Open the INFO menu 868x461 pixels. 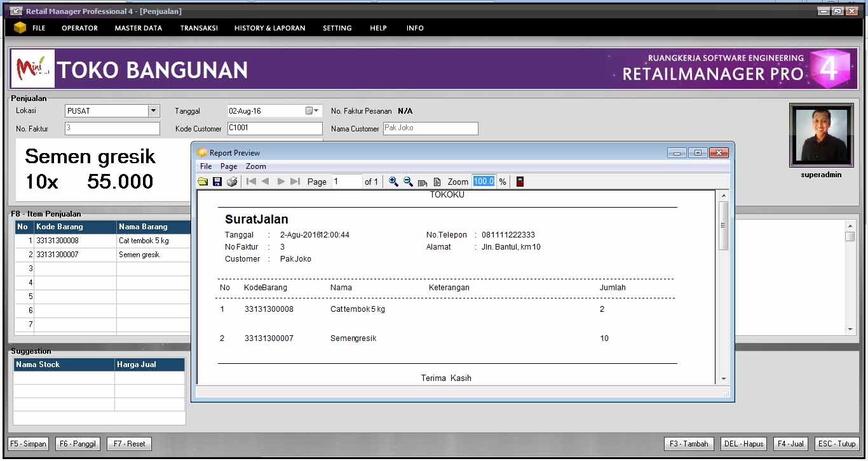415,28
